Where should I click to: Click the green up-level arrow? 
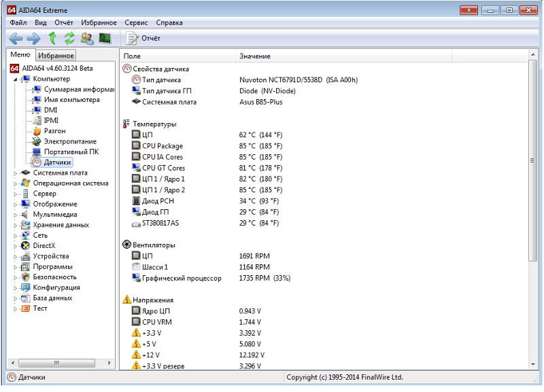pos(52,38)
